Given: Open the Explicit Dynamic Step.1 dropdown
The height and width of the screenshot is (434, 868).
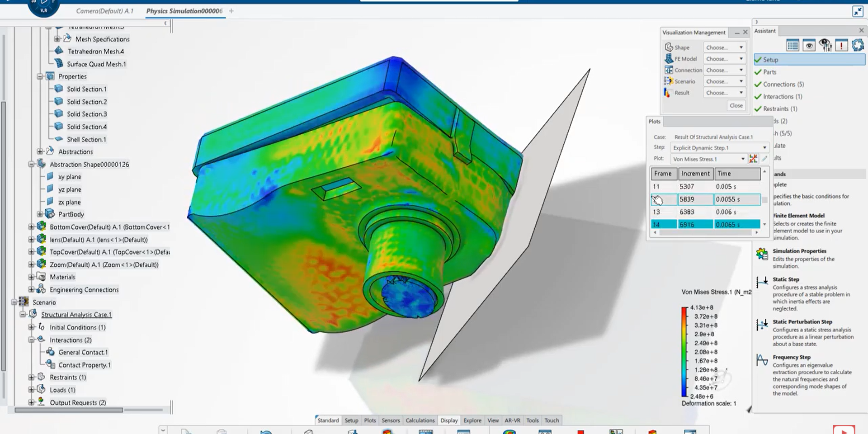Looking at the screenshot, I should coord(719,148).
